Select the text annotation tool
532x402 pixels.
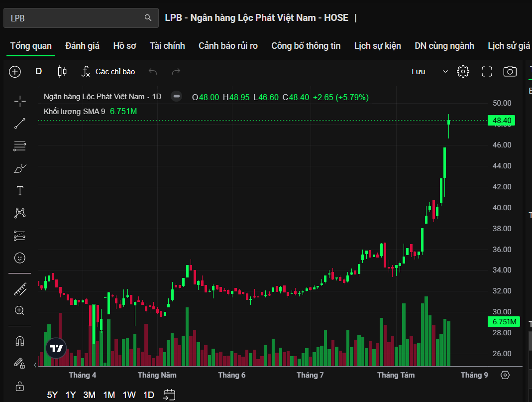[x=20, y=191]
